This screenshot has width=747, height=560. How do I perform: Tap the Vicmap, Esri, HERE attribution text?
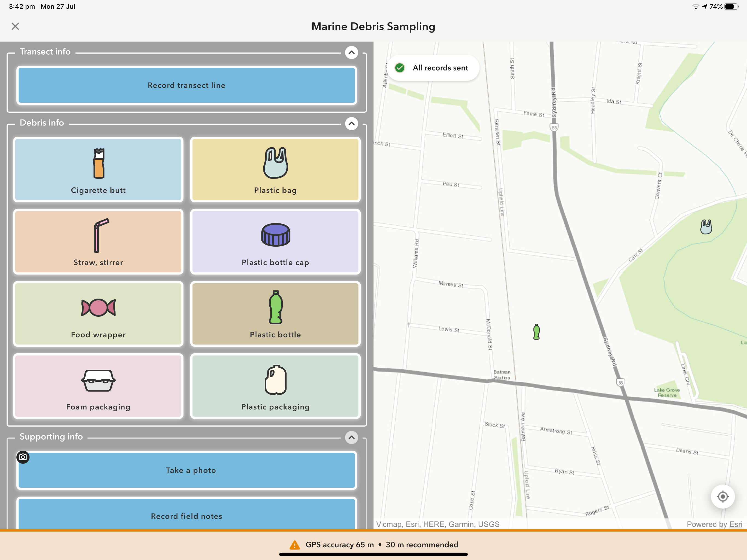(x=438, y=524)
